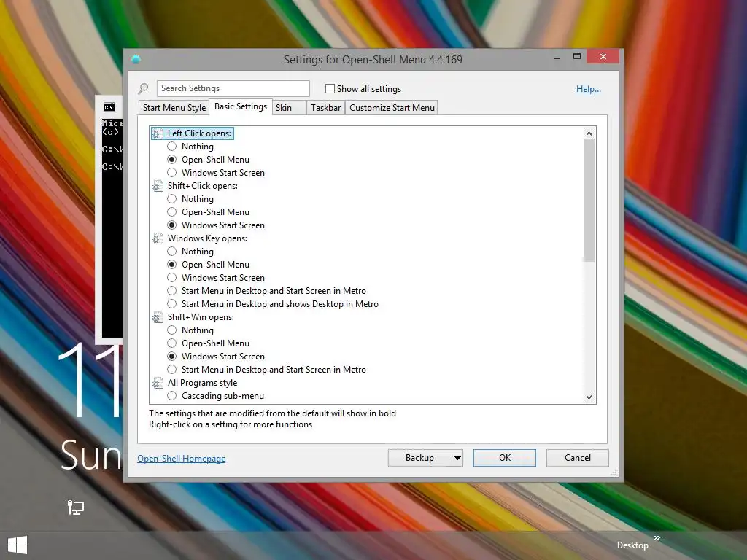Viewport: 747px width, 560px height.
Task: Click the settings icon beside All Programs style
Action: [x=158, y=383]
